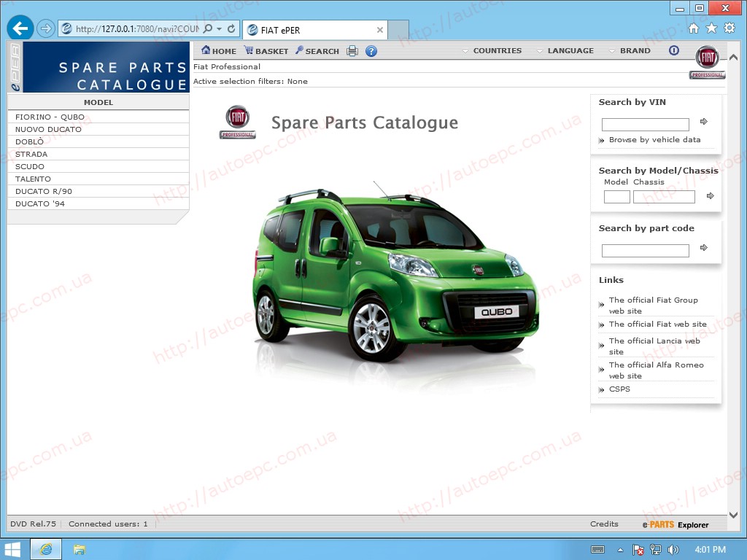Click the 4:01 PM system clock
Screen dimensions: 747x560
(x=711, y=550)
